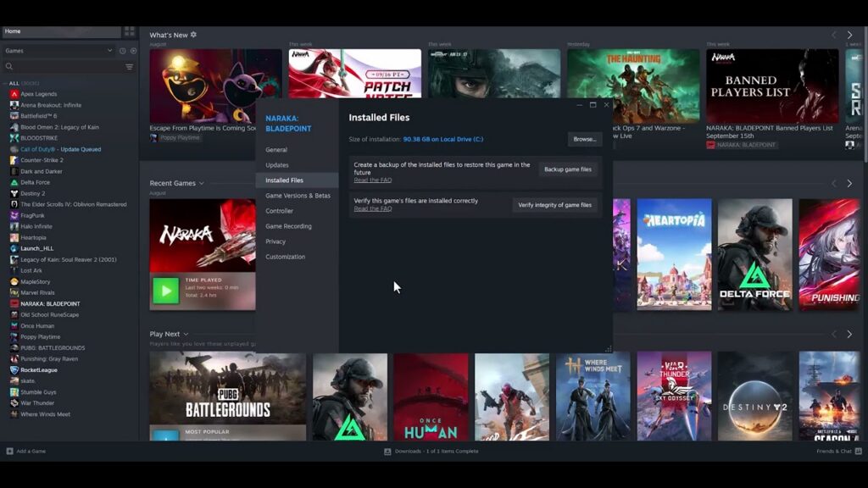
Task: Open the Delta Force cover in Recent Games
Action: point(755,254)
